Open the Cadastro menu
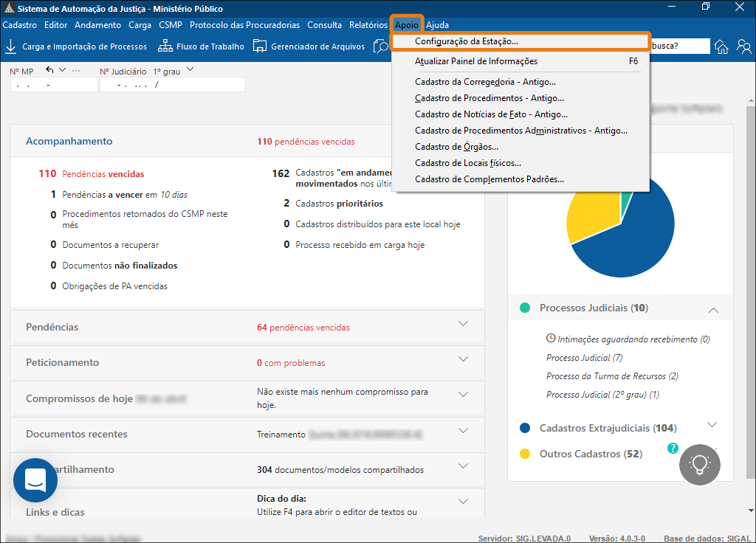The width and height of the screenshot is (756, 543). click(20, 25)
